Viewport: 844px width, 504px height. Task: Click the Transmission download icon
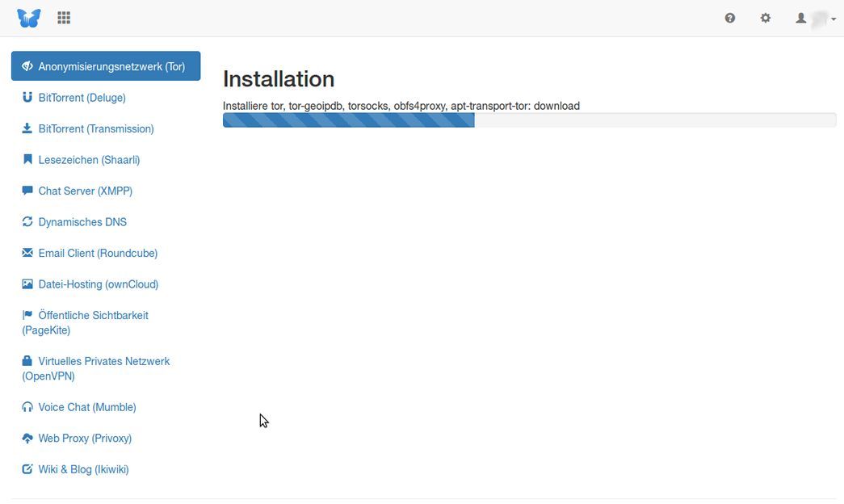(x=27, y=128)
